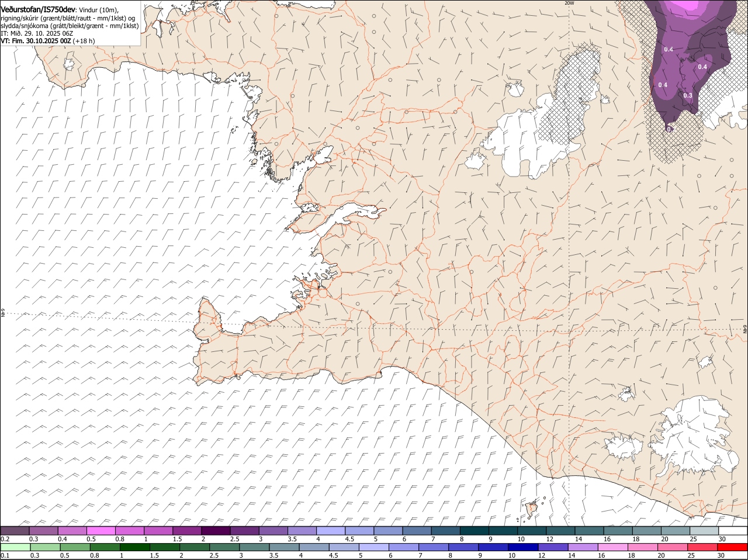Select the medium green swatch above rain 0.5
Image resolution: width=748 pixels, height=560 pixels.
point(75,547)
